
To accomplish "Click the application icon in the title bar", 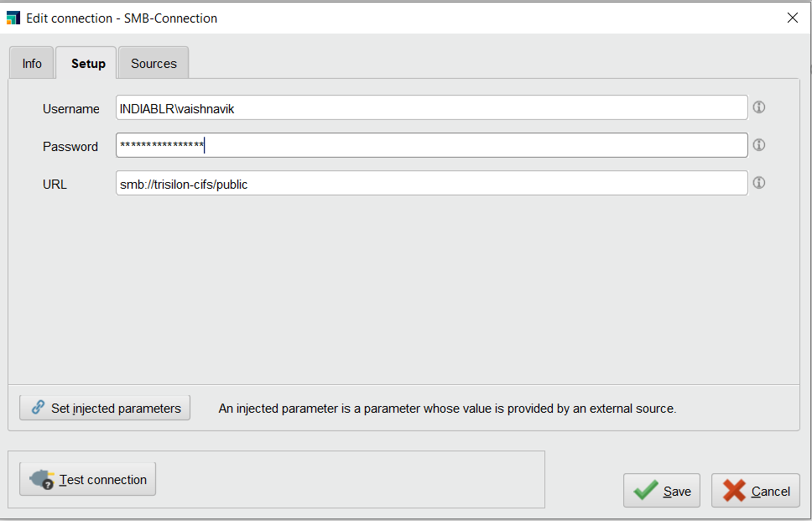I will tap(13, 17).
